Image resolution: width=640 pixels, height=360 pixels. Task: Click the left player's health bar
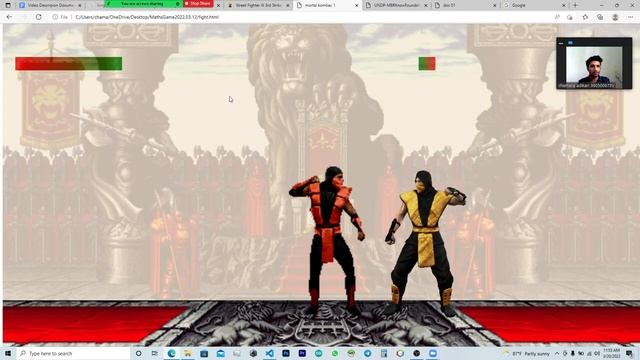click(69, 63)
